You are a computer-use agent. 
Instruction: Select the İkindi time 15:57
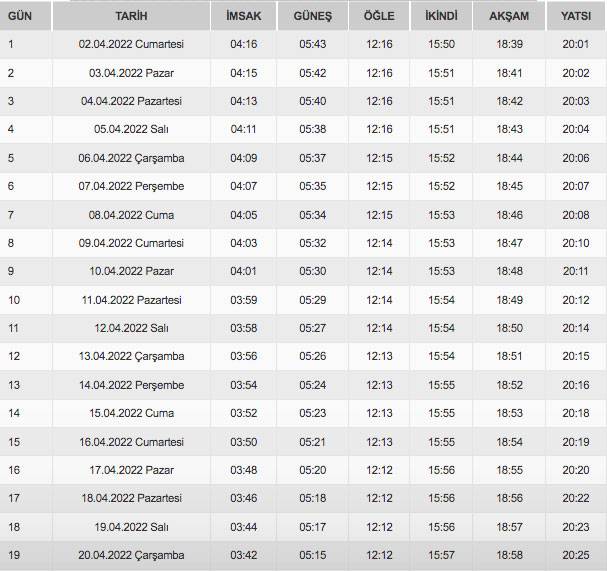click(x=441, y=556)
